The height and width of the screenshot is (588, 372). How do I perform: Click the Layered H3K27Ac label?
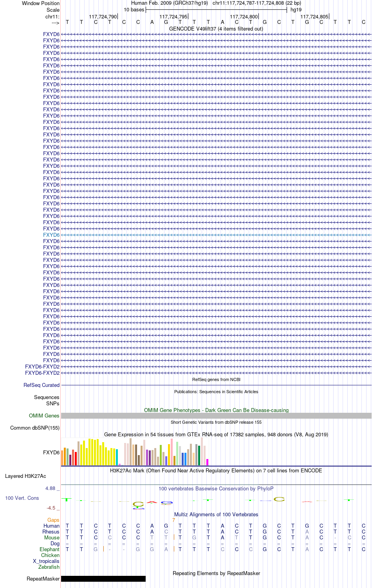[x=25, y=476]
